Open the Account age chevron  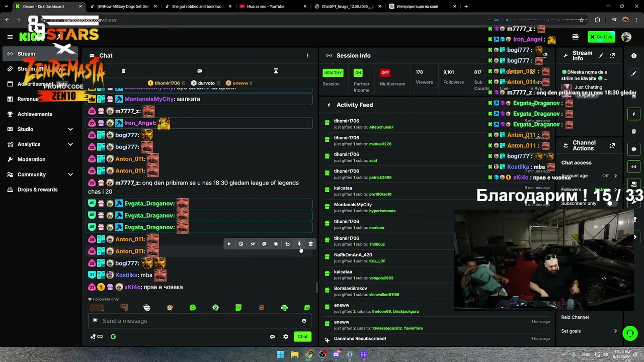tap(615, 176)
